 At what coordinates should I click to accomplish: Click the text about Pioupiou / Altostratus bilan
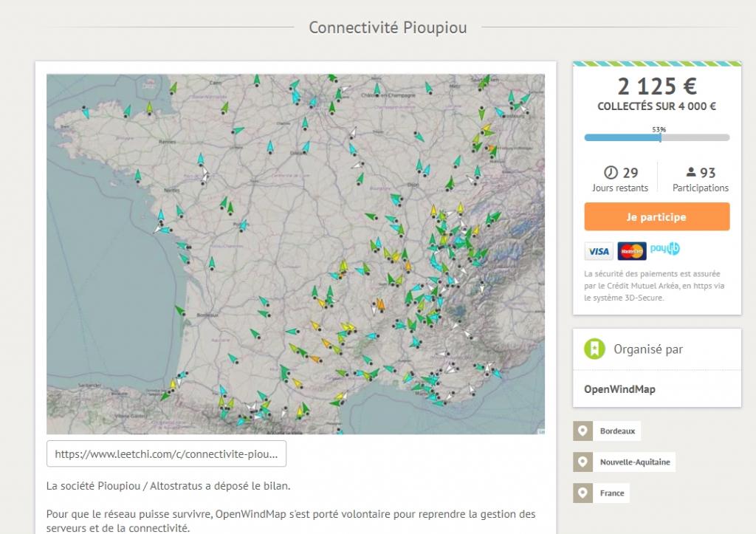[168, 486]
